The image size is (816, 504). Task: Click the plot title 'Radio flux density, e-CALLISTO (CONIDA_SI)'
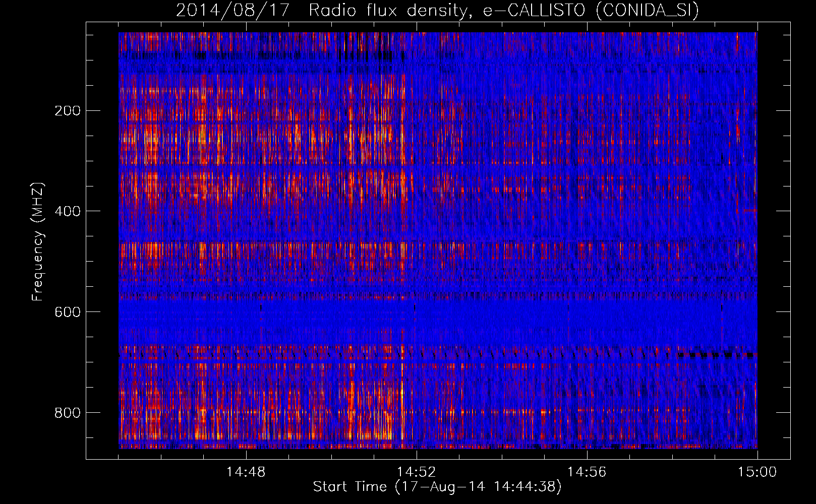click(x=503, y=11)
